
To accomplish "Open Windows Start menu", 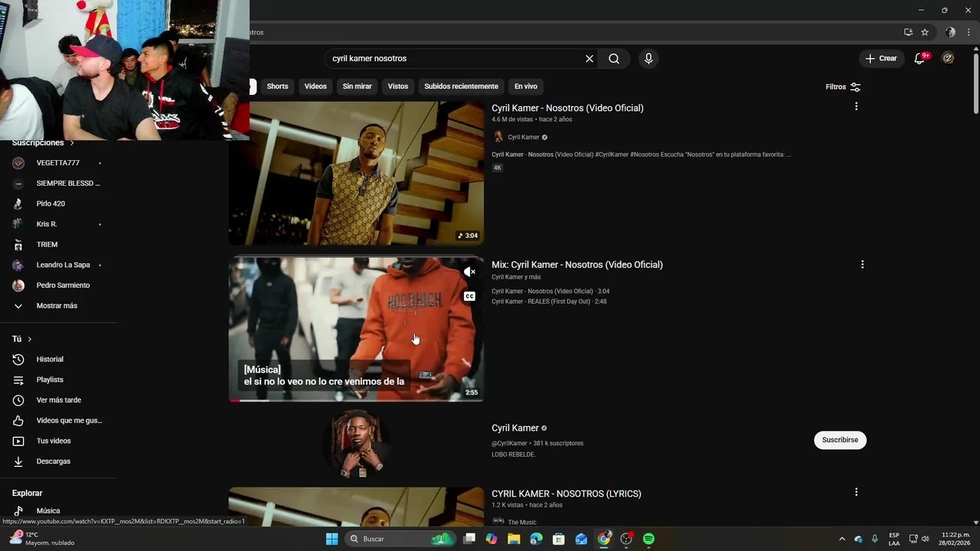I will point(332,539).
